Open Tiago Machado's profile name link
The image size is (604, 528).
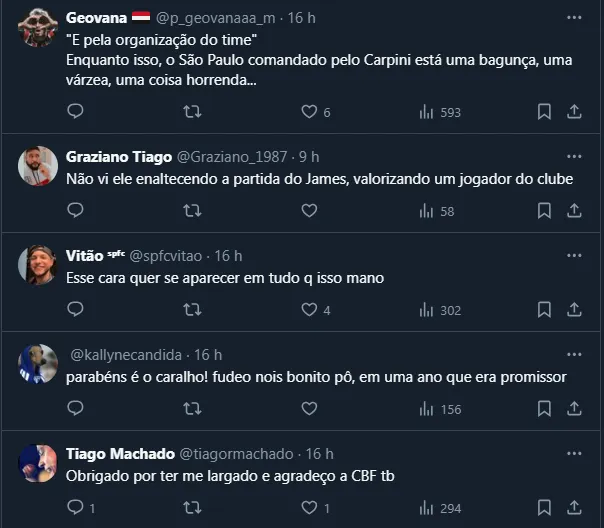[121, 453]
